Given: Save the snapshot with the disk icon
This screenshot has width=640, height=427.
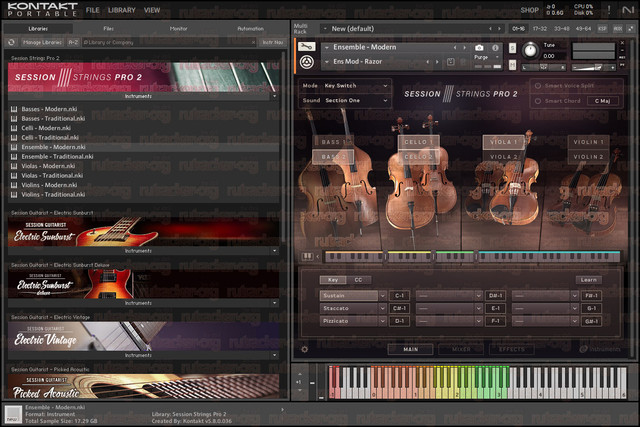Looking at the screenshot, I should click(x=451, y=62).
